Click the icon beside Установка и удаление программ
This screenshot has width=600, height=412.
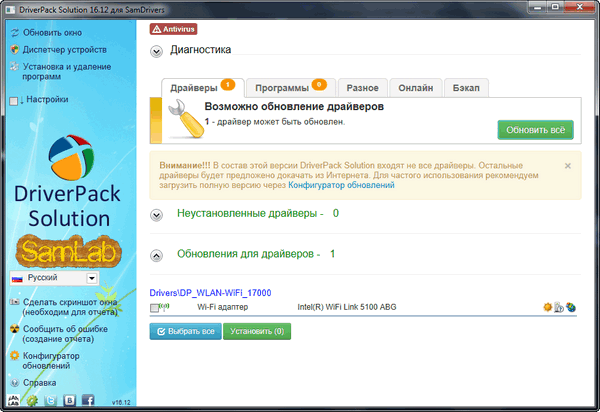14,66
